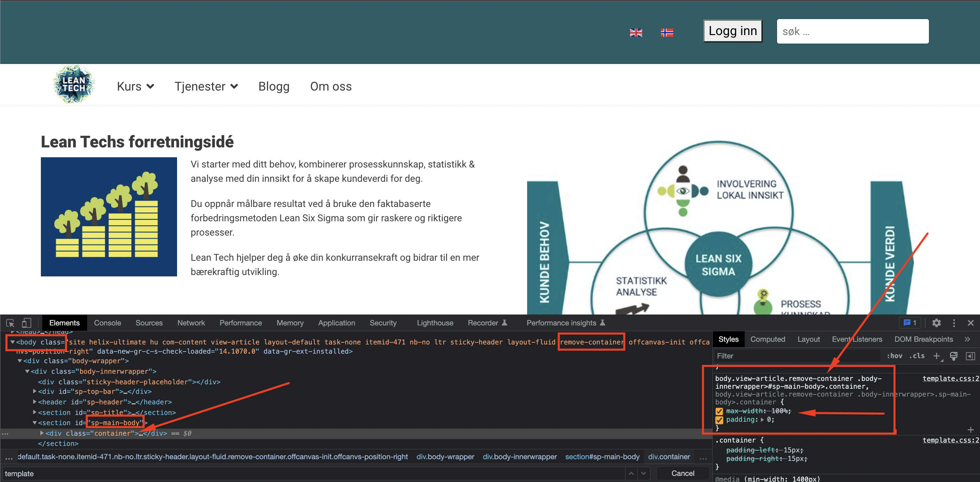The height and width of the screenshot is (482, 980).
Task: Expand the selected container div node
Action: coord(42,433)
